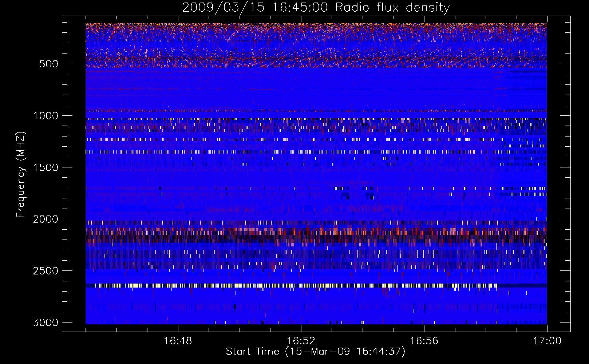Pick the 16:56 time tick label
The width and height of the screenshot is (589, 364).
tap(424, 341)
